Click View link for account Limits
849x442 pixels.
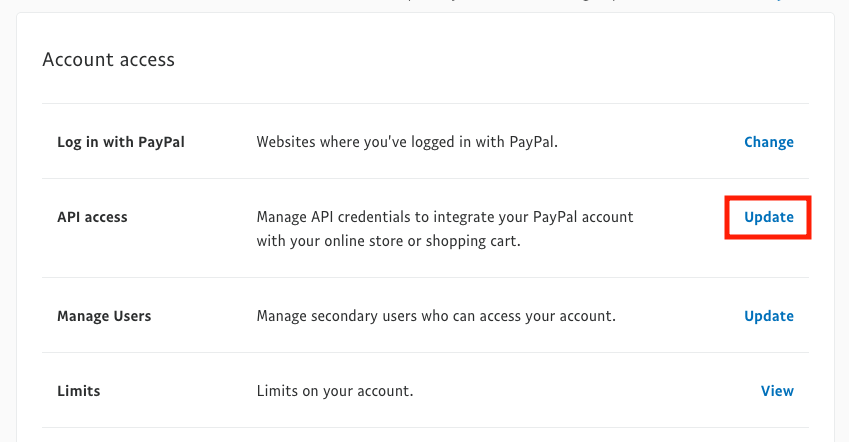coord(777,391)
